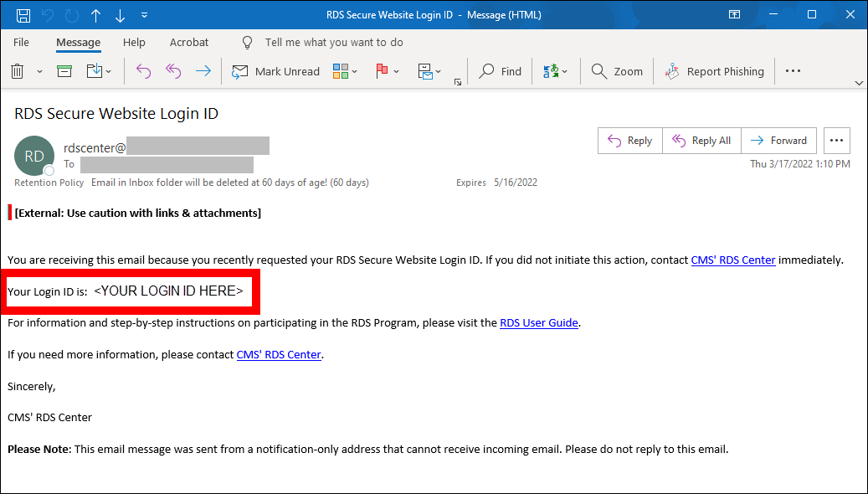The height and width of the screenshot is (494, 868).
Task: Click the Save icon in title bar
Action: point(23,15)
